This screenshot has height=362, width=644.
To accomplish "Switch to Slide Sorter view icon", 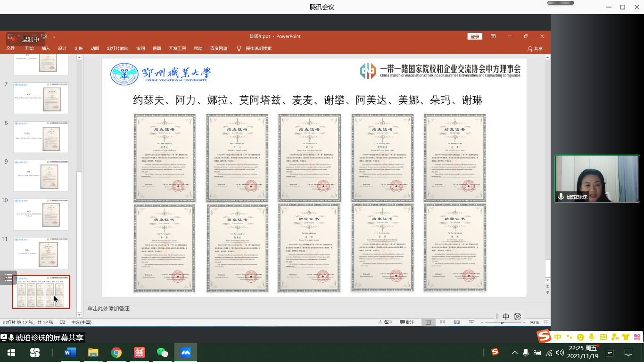I will click(x=443, y=322).
